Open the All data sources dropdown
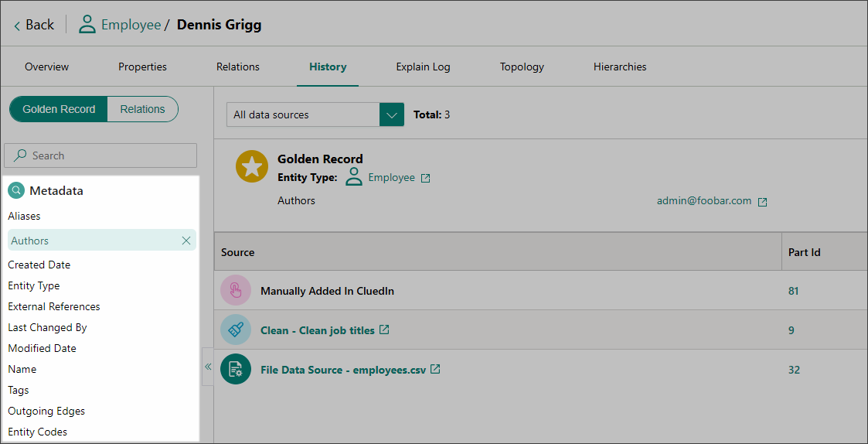Viewport: 868px width, 444px height. (392, 114)
